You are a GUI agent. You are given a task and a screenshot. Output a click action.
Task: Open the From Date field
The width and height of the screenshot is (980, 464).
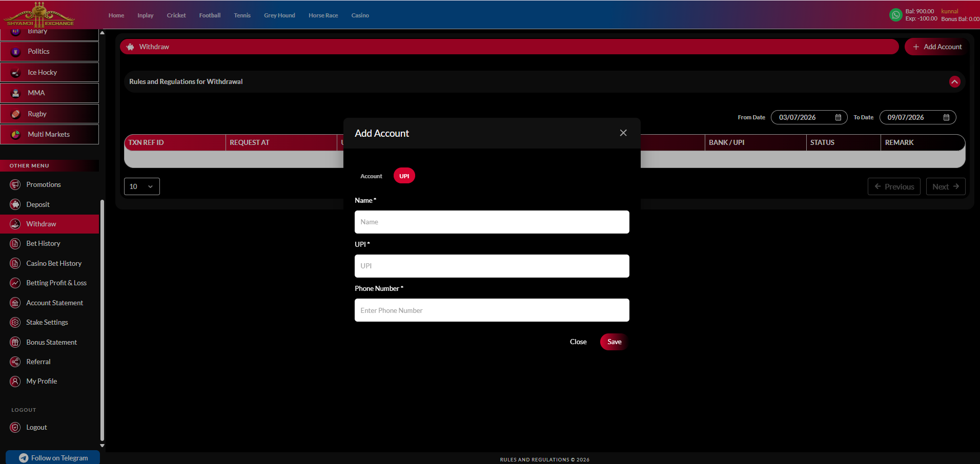(x=809, y=117)
